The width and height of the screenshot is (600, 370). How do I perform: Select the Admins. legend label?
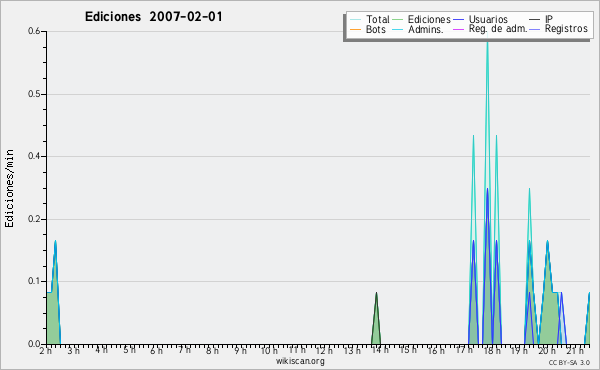tap(426, 29)
